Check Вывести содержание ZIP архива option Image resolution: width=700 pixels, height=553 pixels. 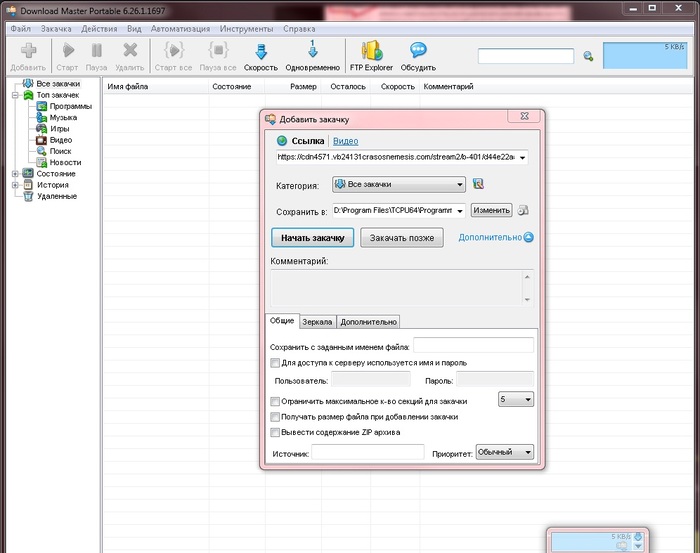coord(276,432)
